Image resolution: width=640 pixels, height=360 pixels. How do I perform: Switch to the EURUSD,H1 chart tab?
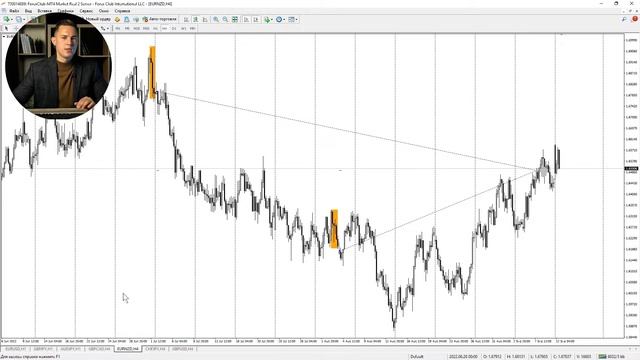pos(16,349)
